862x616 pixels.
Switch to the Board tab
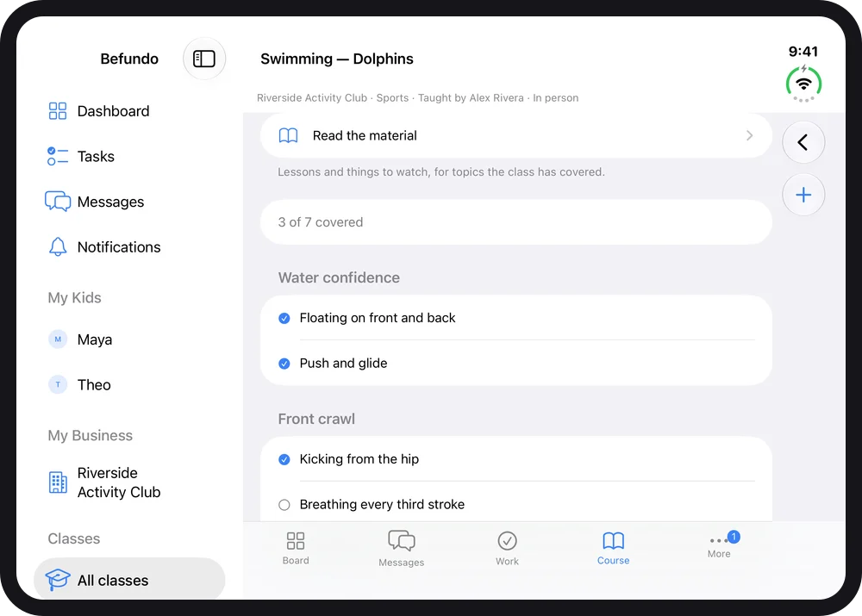pyautogui.click(x=296, y=548)
